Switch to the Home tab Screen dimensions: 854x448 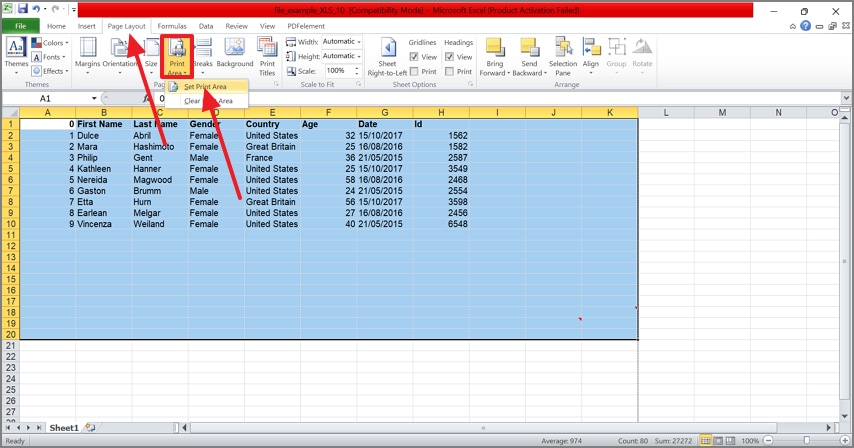coord(56,26)
